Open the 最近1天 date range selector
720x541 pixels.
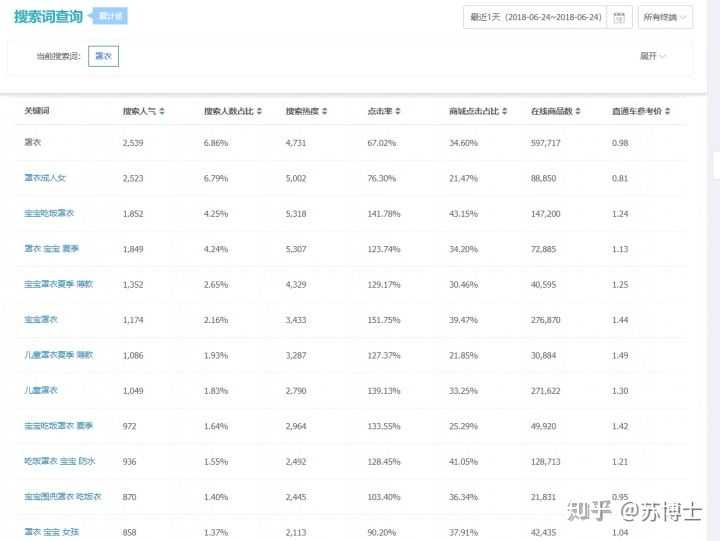point(535,17)
